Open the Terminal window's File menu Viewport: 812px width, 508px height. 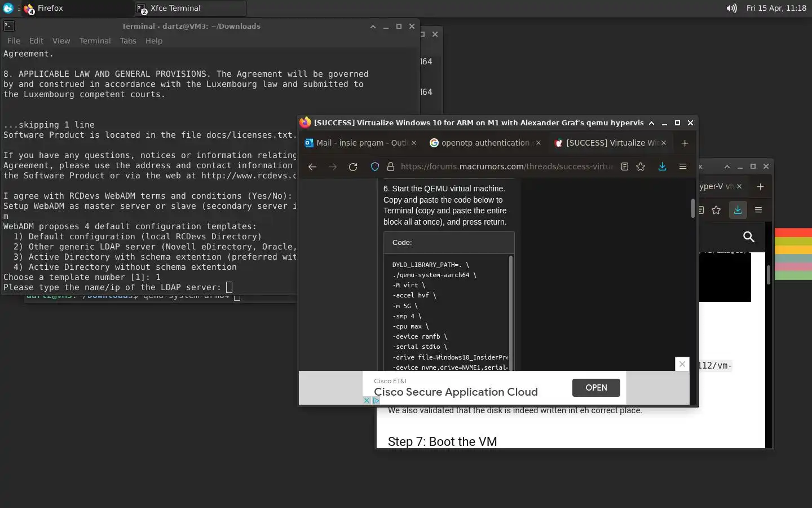[x=14, y=41]
